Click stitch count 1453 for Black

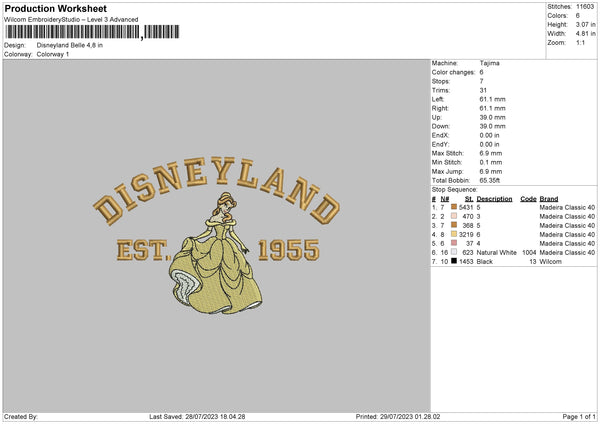click(466, 262)
